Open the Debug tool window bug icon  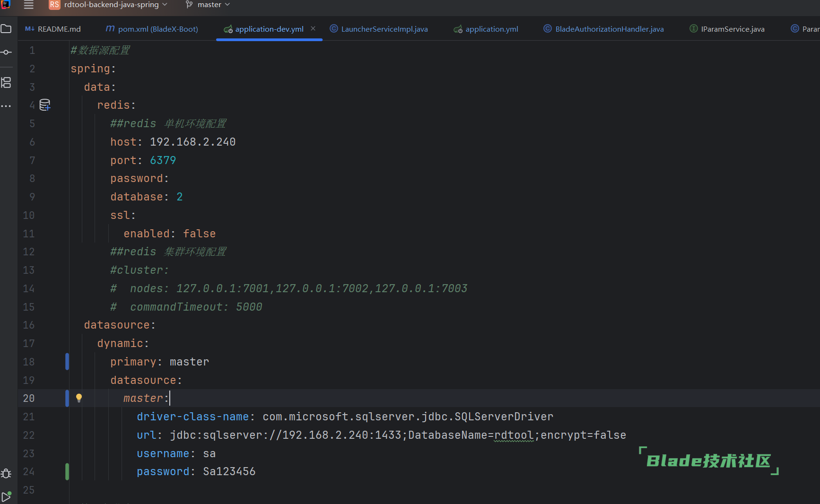coord(6,473)
